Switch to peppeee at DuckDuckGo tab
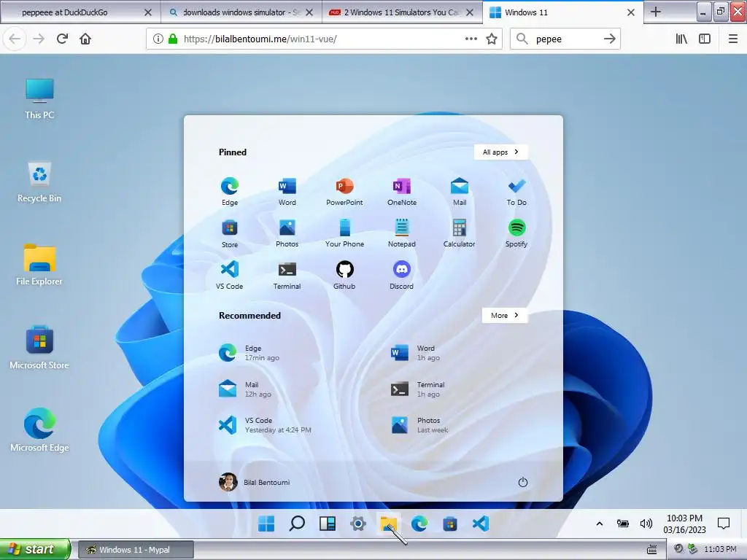This screenshot has height=560, width=747. pyautogui.click(x=80, y=12)
